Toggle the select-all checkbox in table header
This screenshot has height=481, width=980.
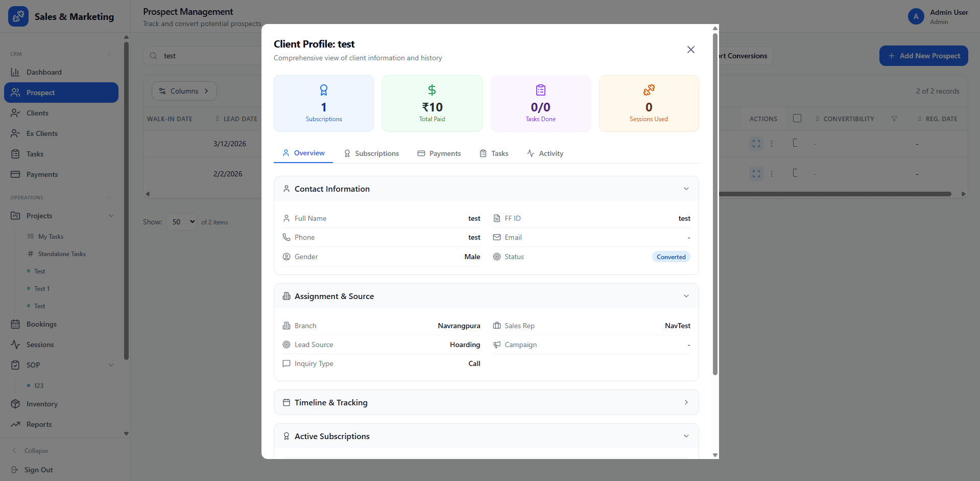coord(797,118)
